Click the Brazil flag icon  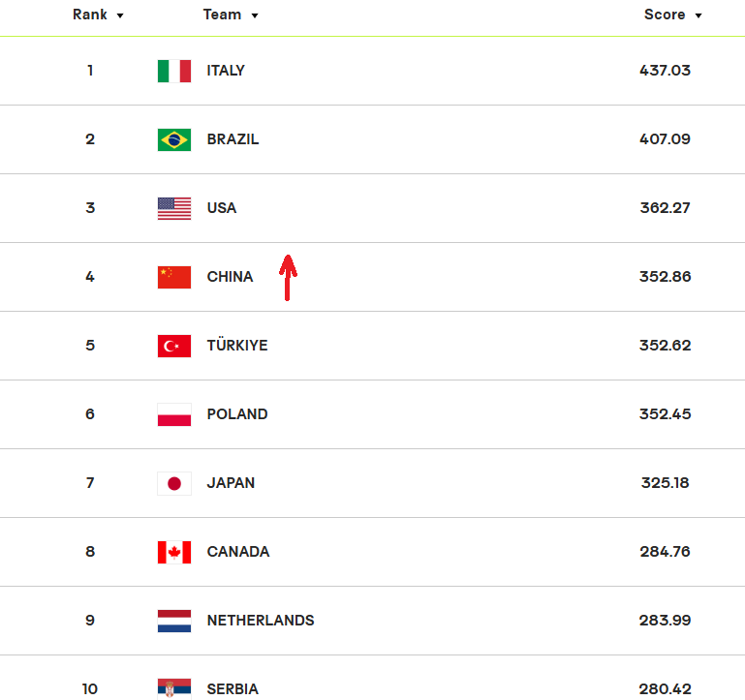[x=174, y=139]
